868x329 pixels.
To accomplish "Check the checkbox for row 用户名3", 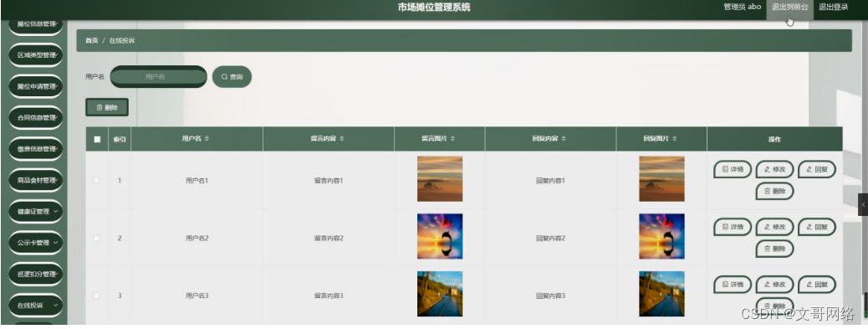I will [97, 296].
